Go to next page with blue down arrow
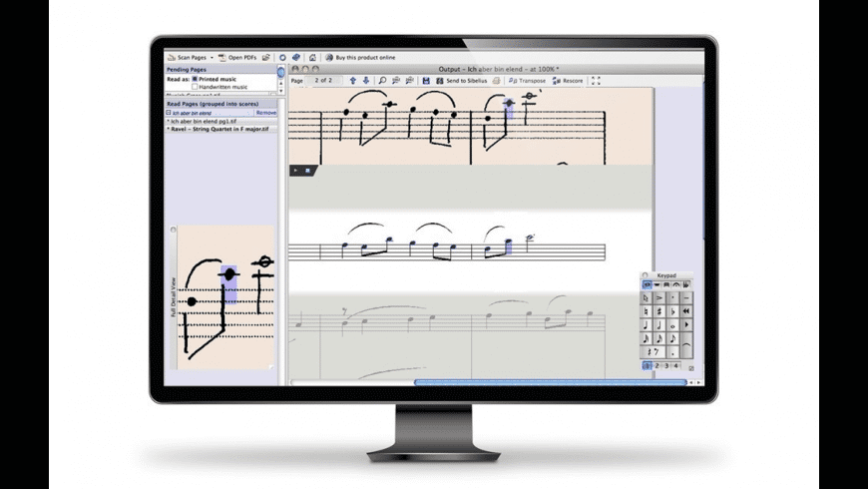 (x=366, y=80)
